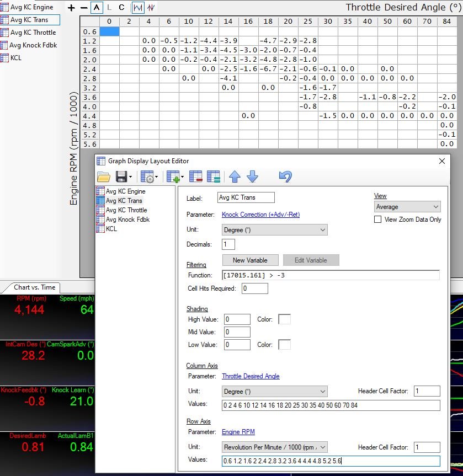Screen dimensions: 463x476
Task: Select the 'L' mode toggle above the table
Action: tap(109, 8)
